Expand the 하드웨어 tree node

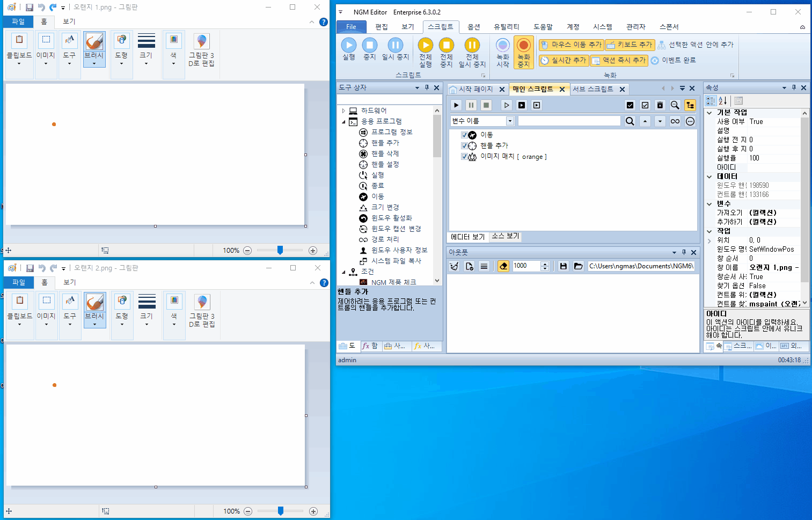(343, 111)
